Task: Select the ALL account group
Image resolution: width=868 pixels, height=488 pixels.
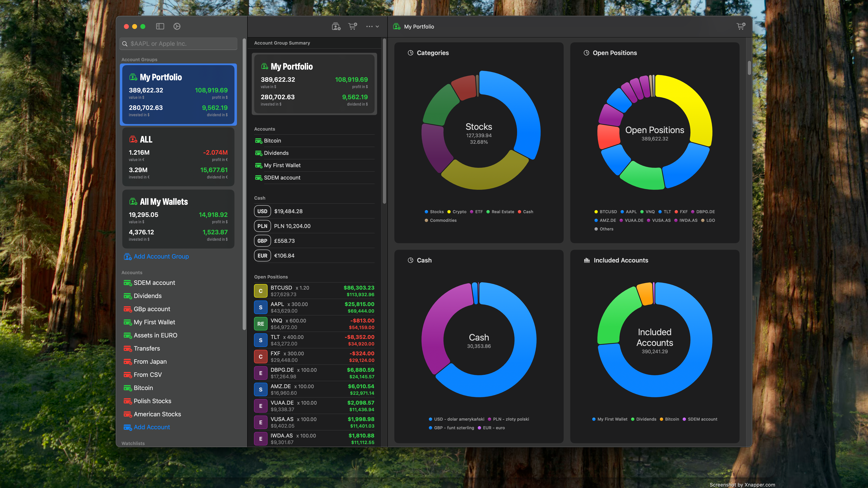Action: point(178,157)
